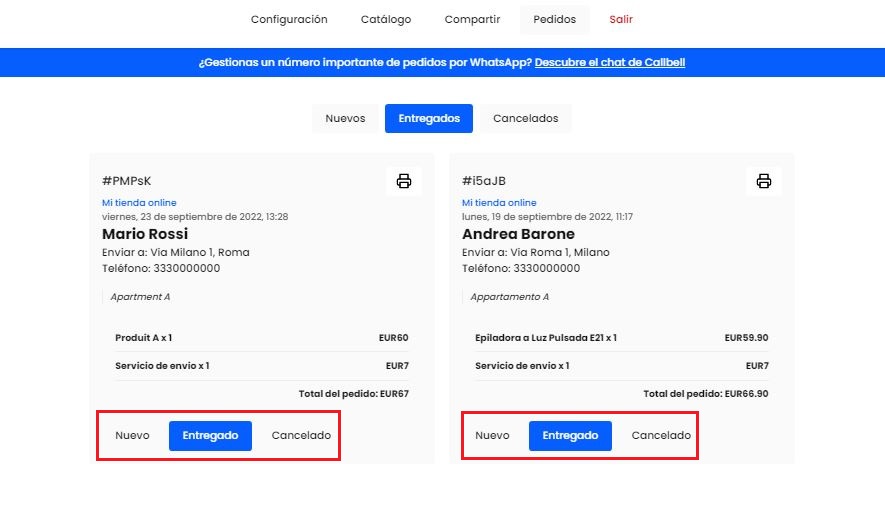Switch to the Nuevos orders tab

tap(345, 118)
